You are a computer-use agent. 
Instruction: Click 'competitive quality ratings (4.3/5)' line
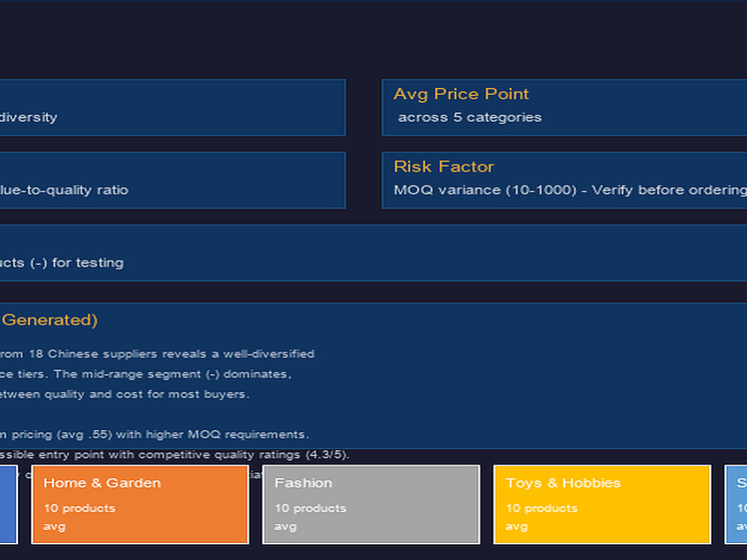click(175, 455)
